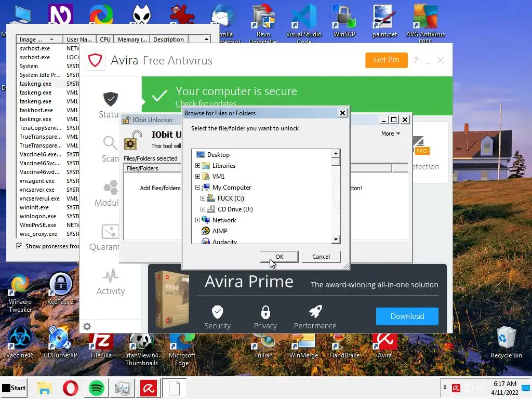Viewport: 532px width, 399px height.
Task: Open Avira's help question mark
Action: 416,60
